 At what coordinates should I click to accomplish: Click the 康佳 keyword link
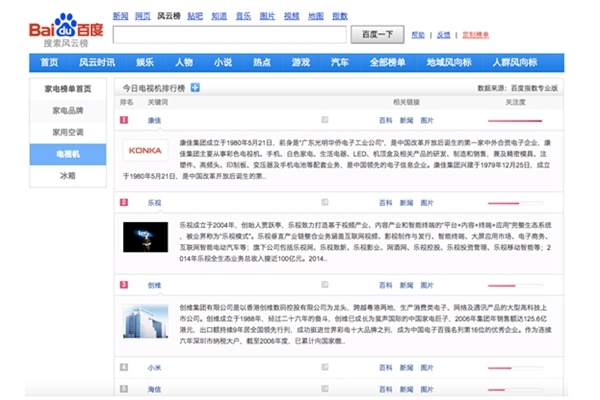(155, 121)
